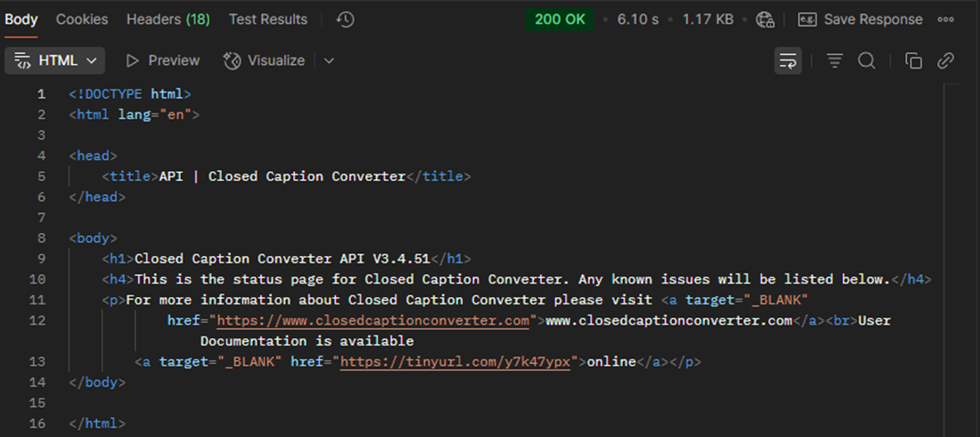
Task: Toggle word wrap for response body
Action: coord(787,60)
